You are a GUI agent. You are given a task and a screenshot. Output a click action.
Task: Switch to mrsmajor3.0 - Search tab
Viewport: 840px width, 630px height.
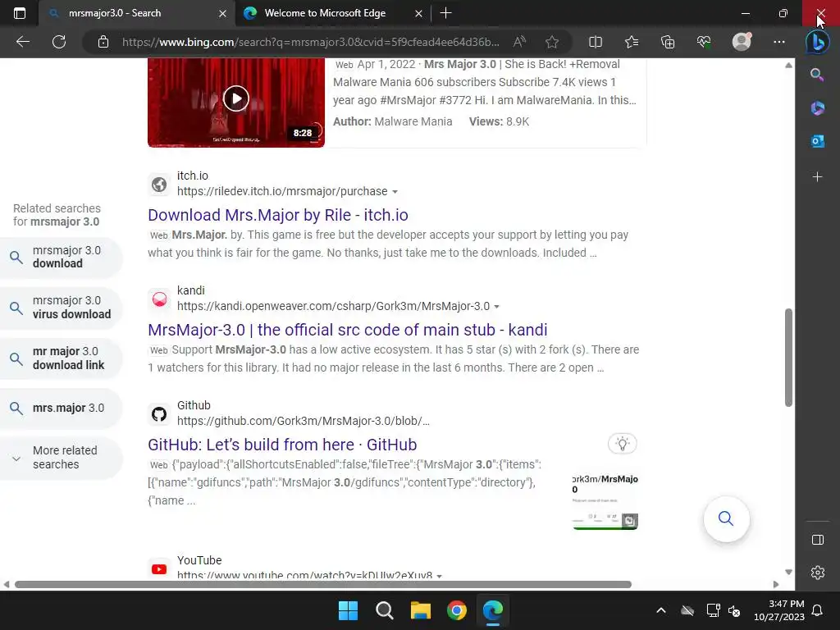[x=137, y=13]
